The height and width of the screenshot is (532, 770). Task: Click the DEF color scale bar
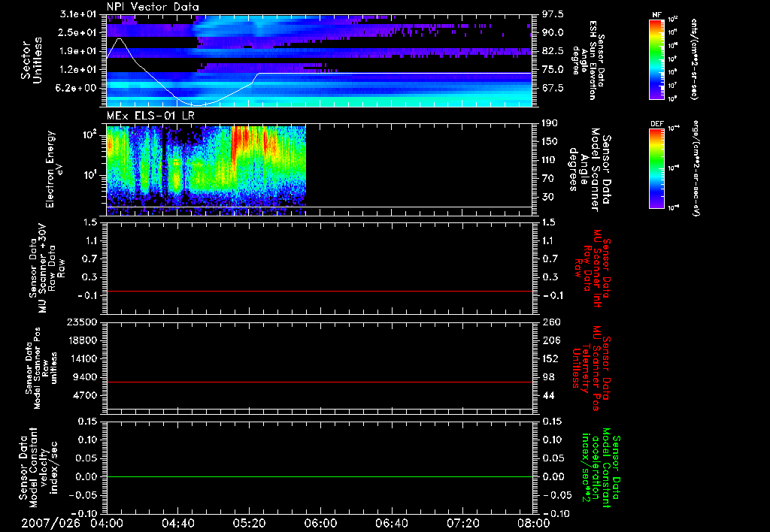(x=655, y=167)
